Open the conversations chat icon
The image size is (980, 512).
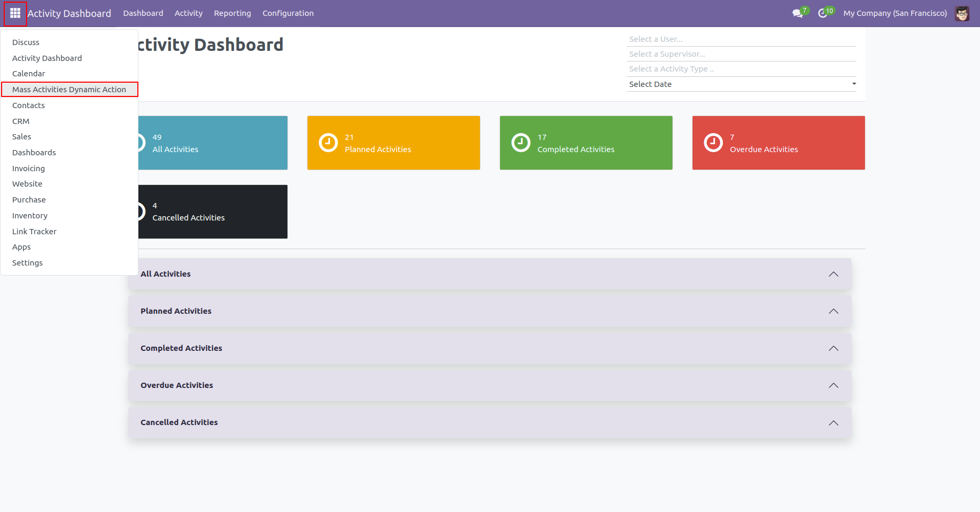pyautogui.click(x=798, y=13)
